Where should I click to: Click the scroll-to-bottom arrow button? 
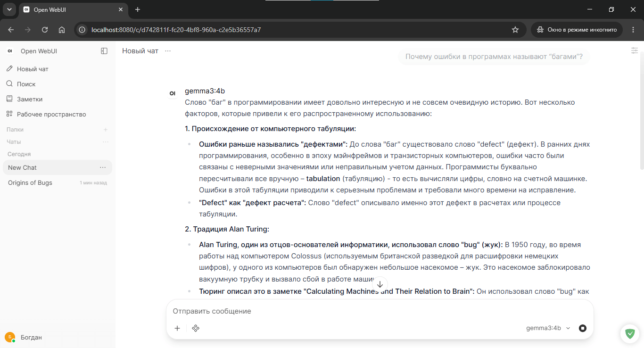click(380, 284)
